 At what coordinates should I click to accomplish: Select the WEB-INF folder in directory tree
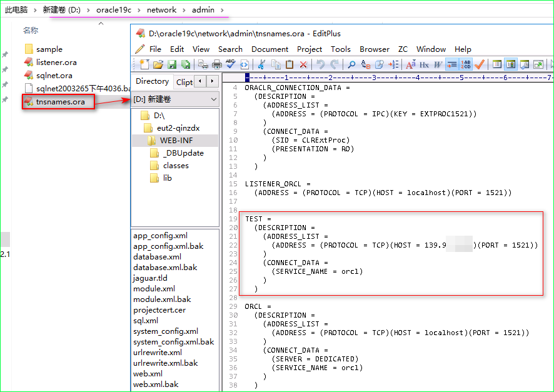point(176,140)
